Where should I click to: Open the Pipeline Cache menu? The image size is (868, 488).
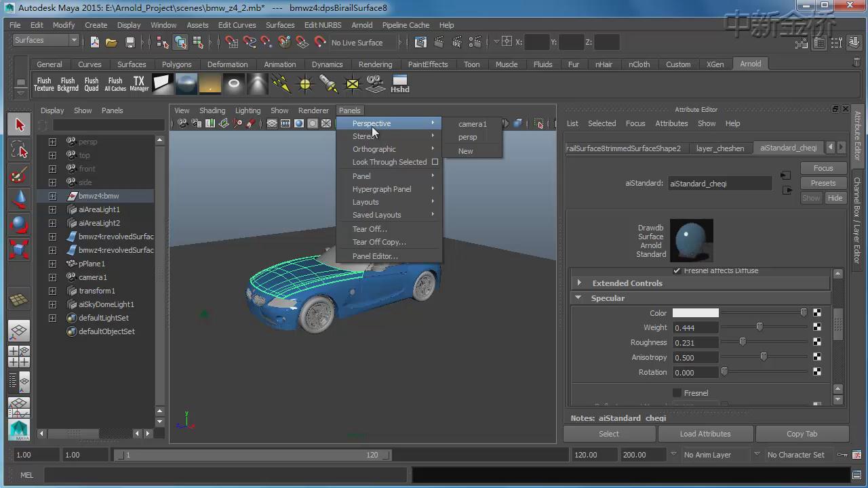[x=406, y=25]
